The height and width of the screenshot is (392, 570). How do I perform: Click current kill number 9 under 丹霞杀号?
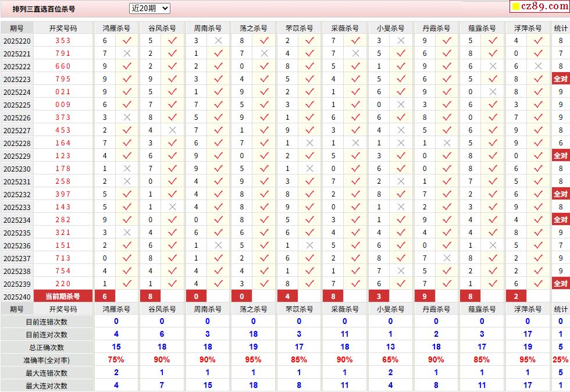click(425, 297)
